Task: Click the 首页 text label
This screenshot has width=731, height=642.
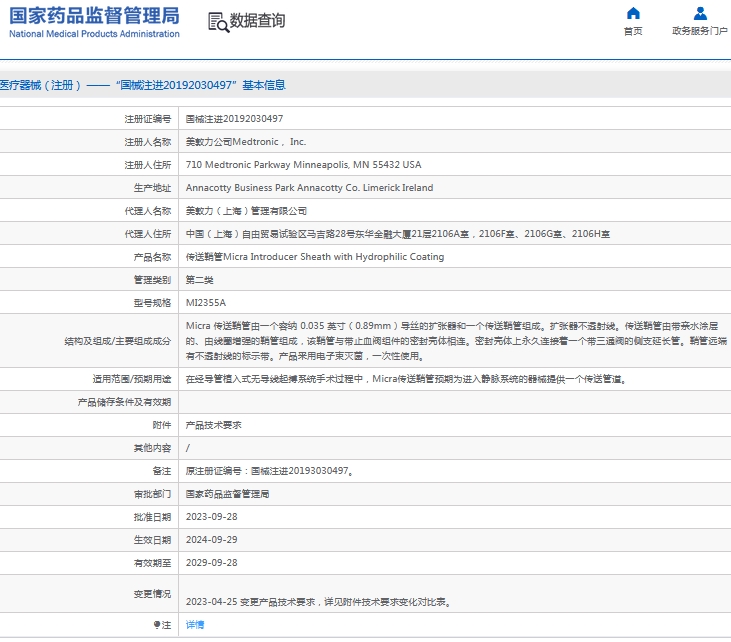Action: pos(633,31)
